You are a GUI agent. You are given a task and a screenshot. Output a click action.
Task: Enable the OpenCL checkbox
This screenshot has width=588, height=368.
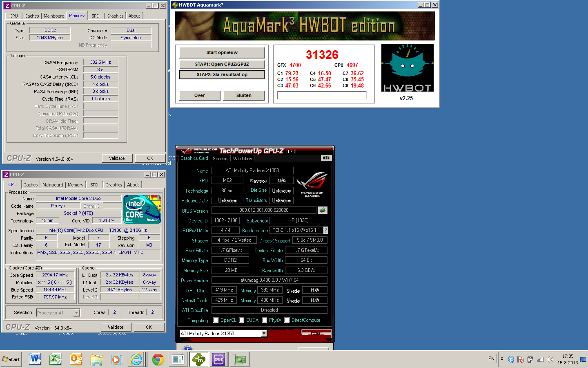pos(216,320)
